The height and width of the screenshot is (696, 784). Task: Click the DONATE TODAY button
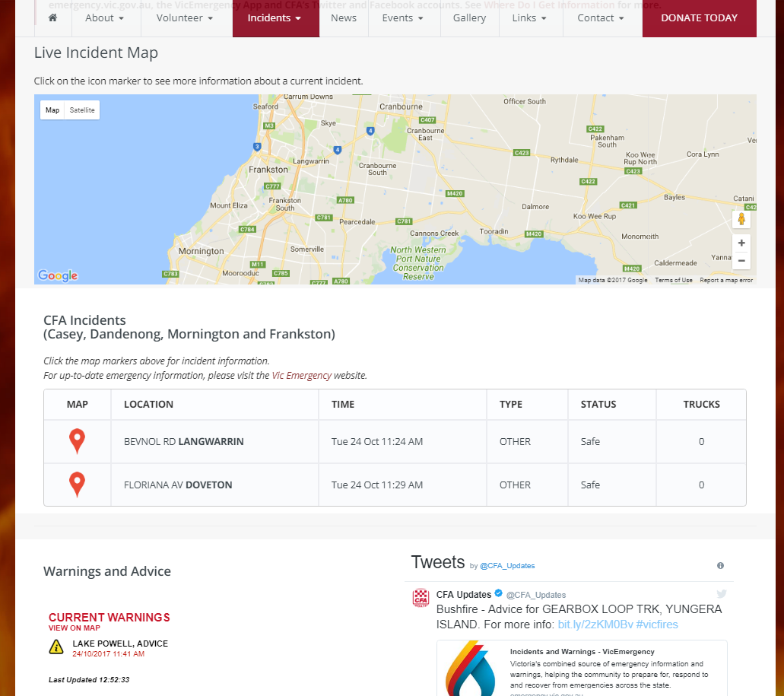(x=699, y=17)
